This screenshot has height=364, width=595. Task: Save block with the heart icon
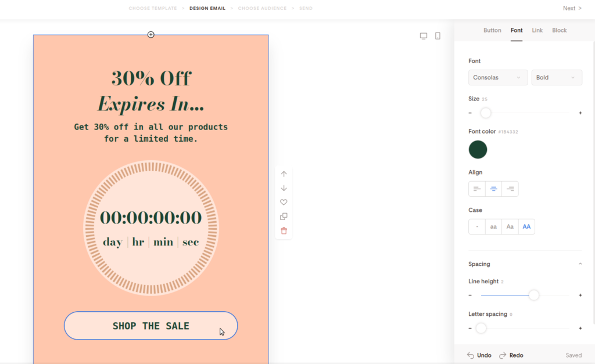tap(284, 202)
